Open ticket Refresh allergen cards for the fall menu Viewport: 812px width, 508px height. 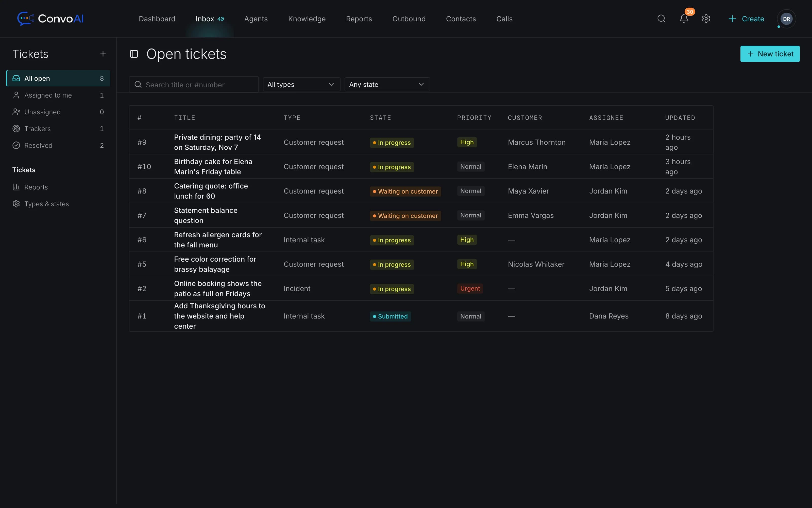coord(217,240)
